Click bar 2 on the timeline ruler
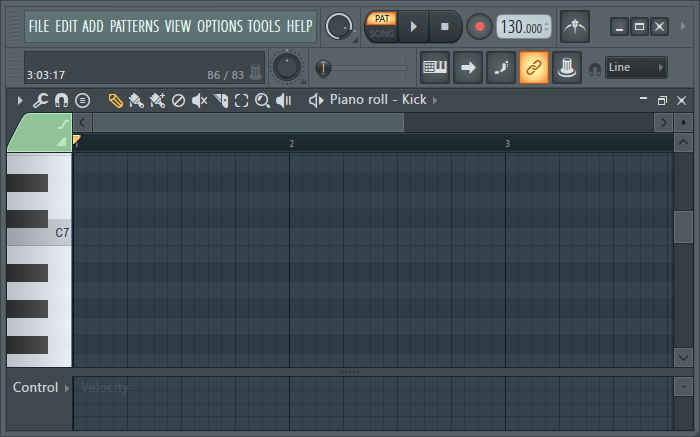This screenshot has height=437, width=700. (x=292, y=144)
